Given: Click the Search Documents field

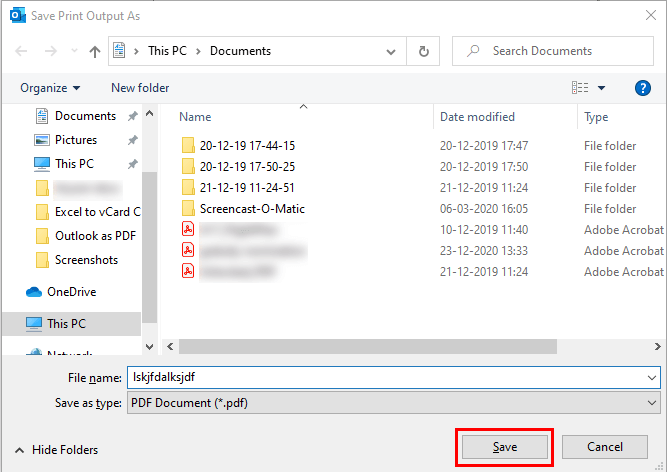Looking at the screenshot, I should [553, 51].
